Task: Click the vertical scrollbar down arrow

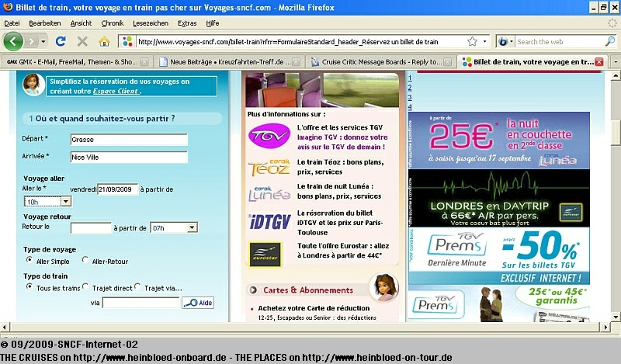Action: coord(615,317)
